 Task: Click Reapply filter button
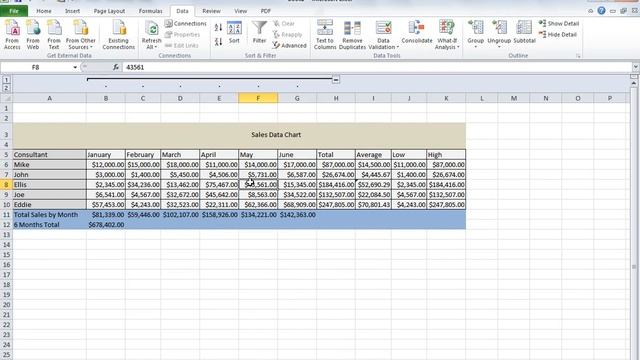click(x=288, y=35)
